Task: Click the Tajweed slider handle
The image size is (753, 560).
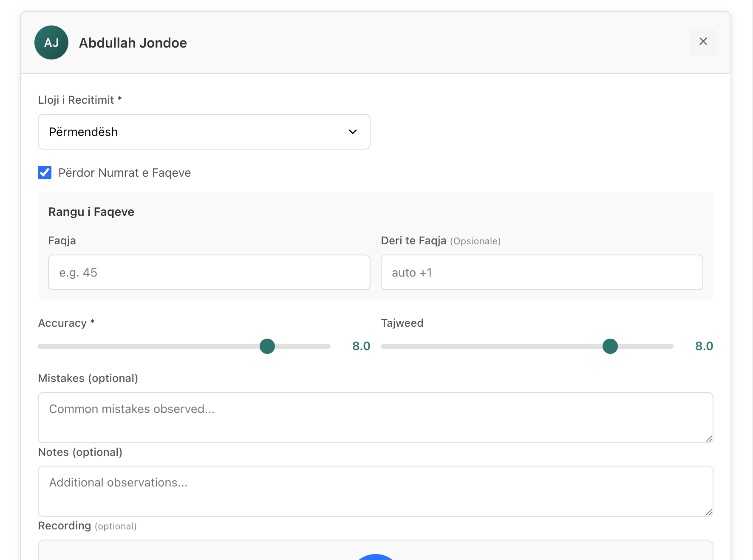Action: [610, 346]
